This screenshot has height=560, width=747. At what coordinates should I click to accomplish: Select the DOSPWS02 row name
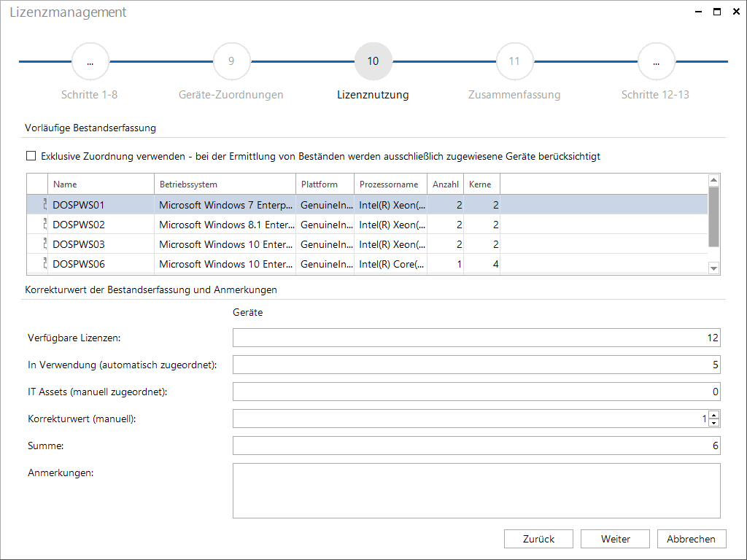79,225
